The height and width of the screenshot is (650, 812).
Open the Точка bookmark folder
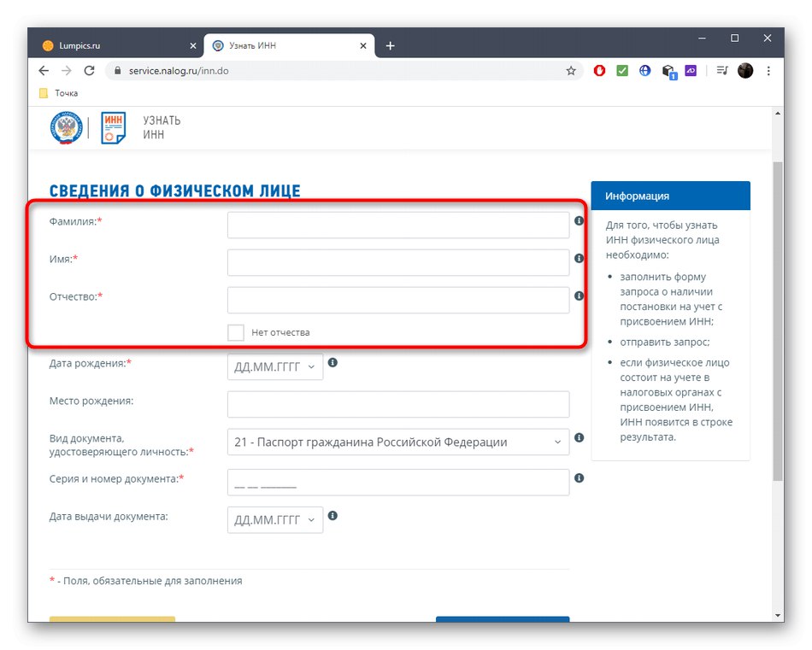(58, 93)
